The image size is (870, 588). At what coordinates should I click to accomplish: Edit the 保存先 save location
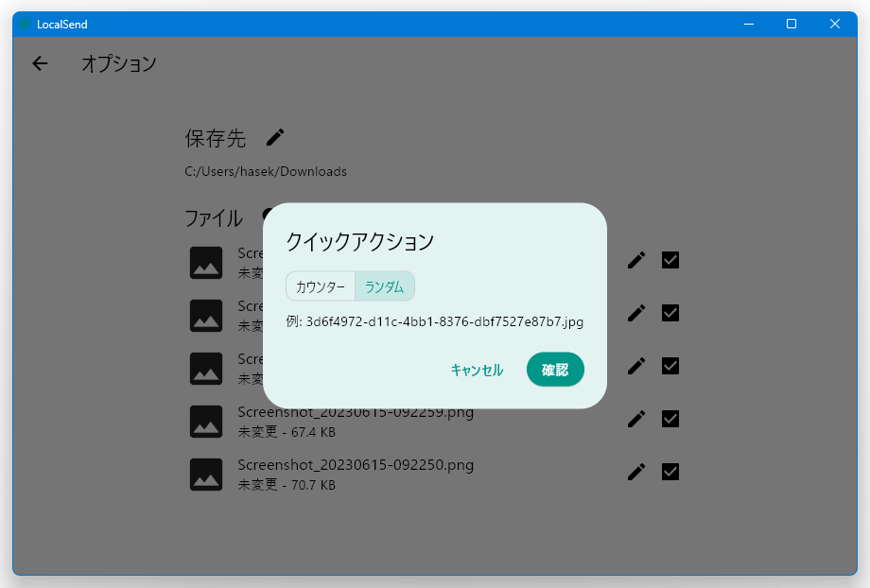tap(275, 137)
